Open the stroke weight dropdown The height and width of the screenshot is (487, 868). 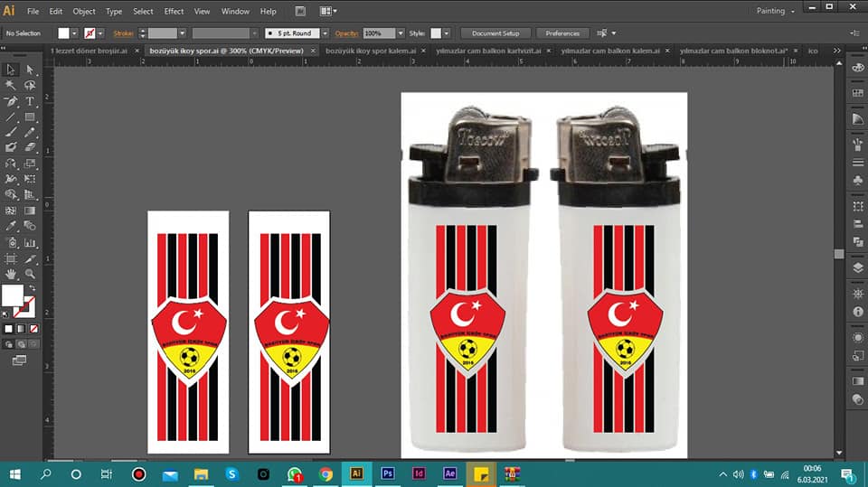182,33
